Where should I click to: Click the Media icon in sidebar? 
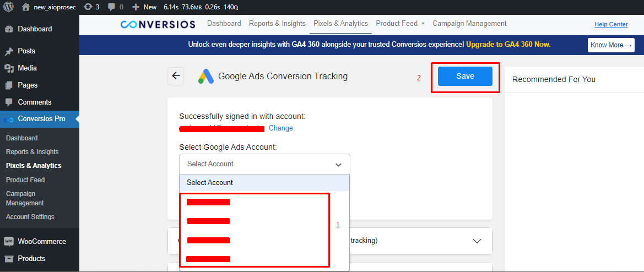click(9, 68)
